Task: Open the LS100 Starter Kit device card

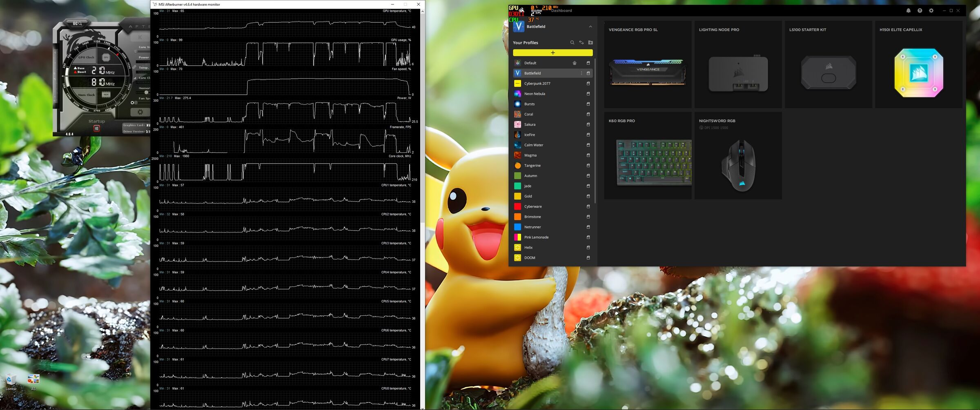Action: point(829,64)
